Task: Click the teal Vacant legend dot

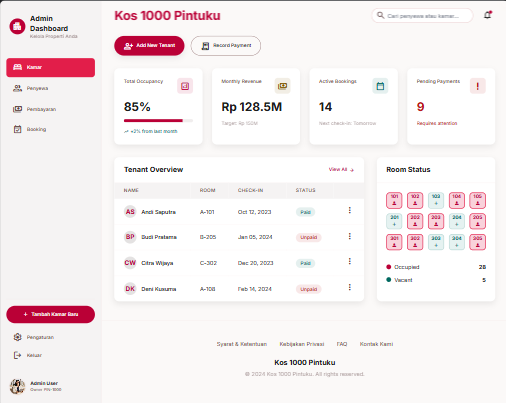Action: [388, 280]
